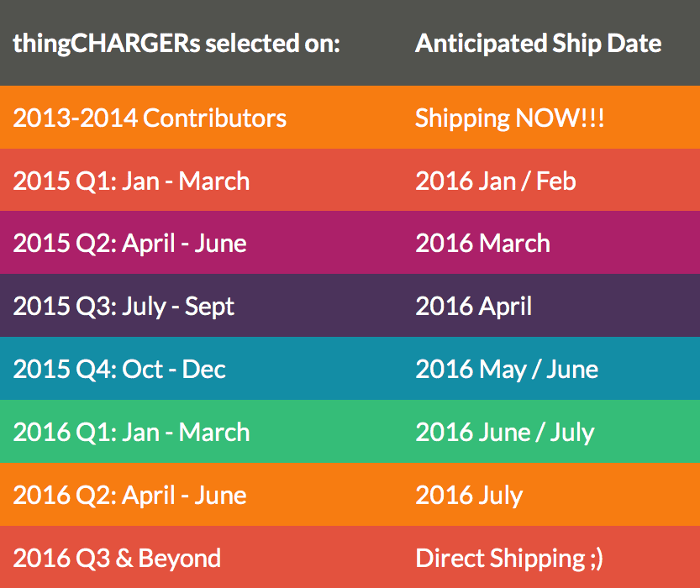Click the '2016 April' ship date
Image resolution: width=700 pixels, height=588 pixels.
(474, 307)
